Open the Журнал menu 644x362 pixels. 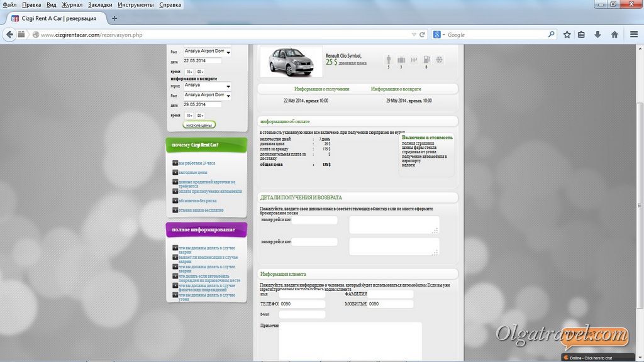(x=72, y=4)
